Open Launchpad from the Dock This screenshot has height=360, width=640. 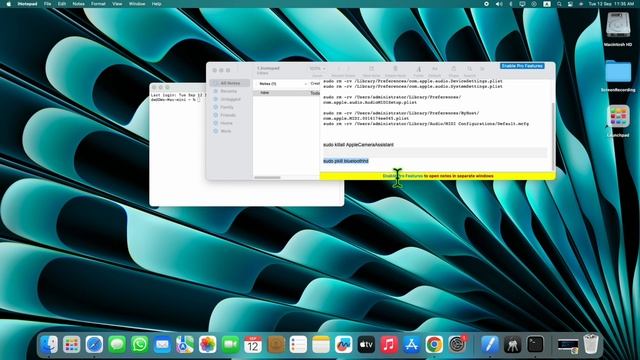pos(71,344)
